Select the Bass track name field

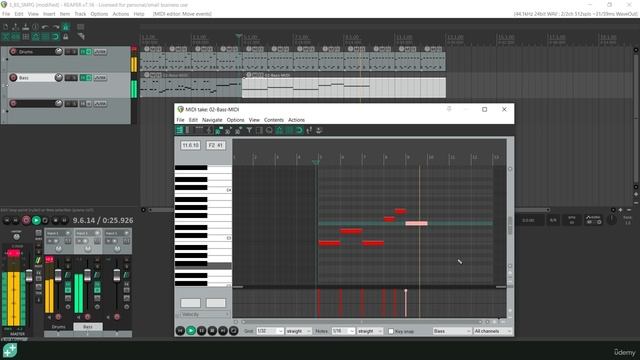pos(36,78)
